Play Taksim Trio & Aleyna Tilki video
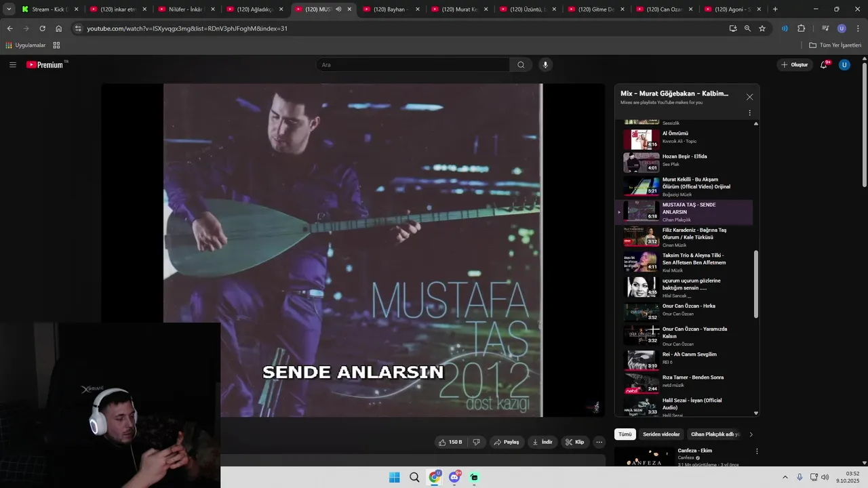The image size is (868, 488). tap(685, 262)
